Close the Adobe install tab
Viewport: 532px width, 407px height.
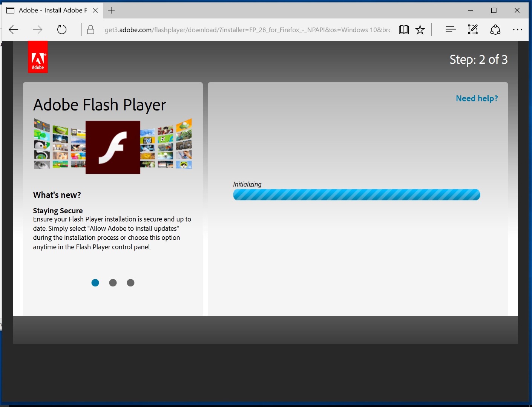(x=95, y=10)
